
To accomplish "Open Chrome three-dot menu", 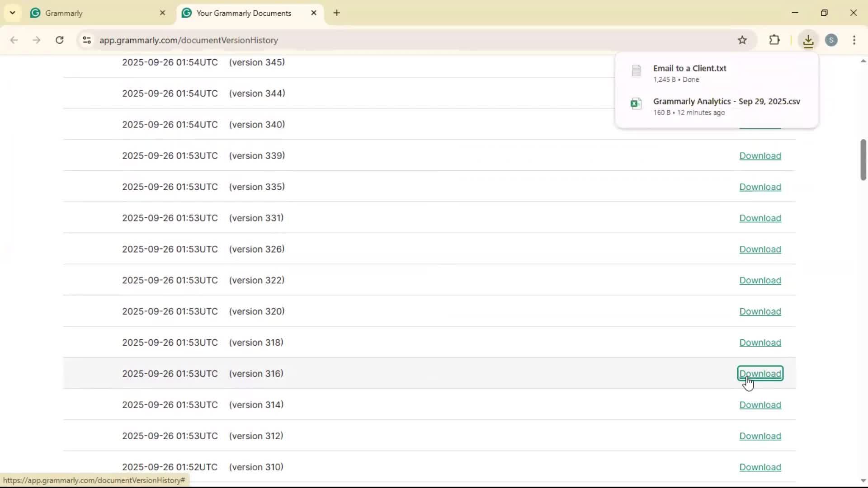I will tap(854, 40).
